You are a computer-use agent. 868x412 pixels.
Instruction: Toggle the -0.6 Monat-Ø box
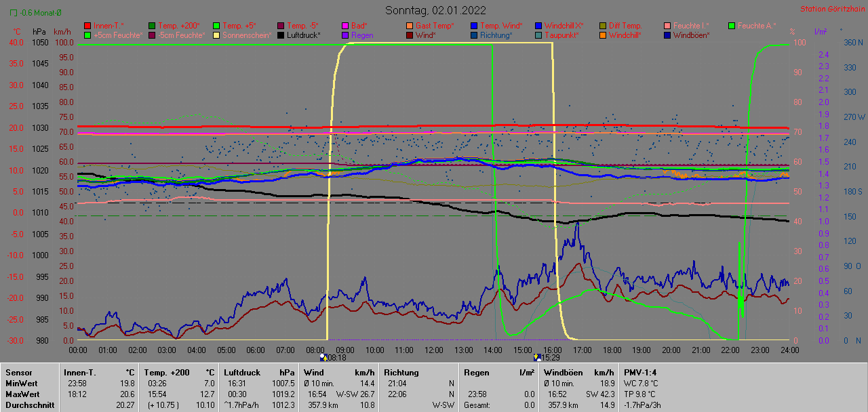(14, 13)
